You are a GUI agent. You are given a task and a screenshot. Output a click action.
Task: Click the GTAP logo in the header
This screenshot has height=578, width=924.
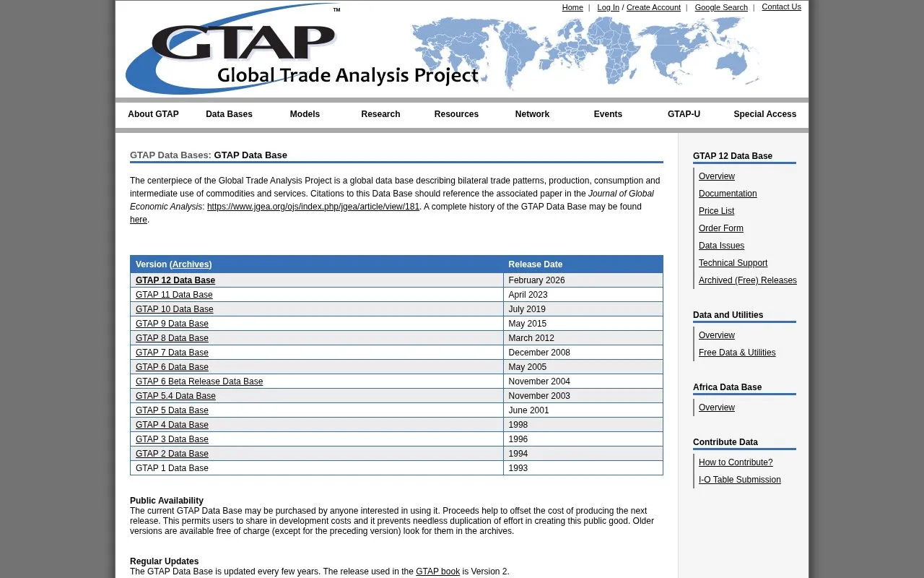coord(303,49)
